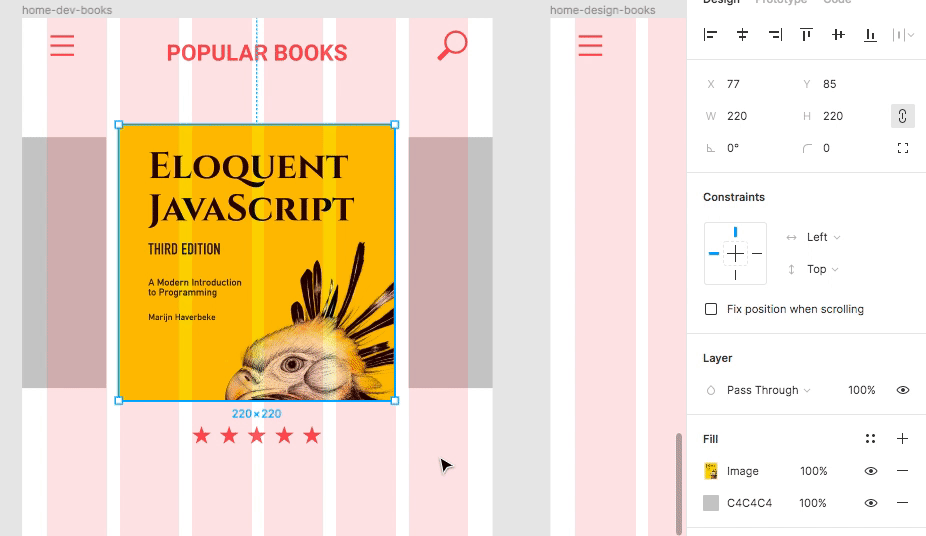Select the gray placeholder left of the book cover
Viewport: 926px width, 536px height.
pyautogui.click(x=64, y=263)
